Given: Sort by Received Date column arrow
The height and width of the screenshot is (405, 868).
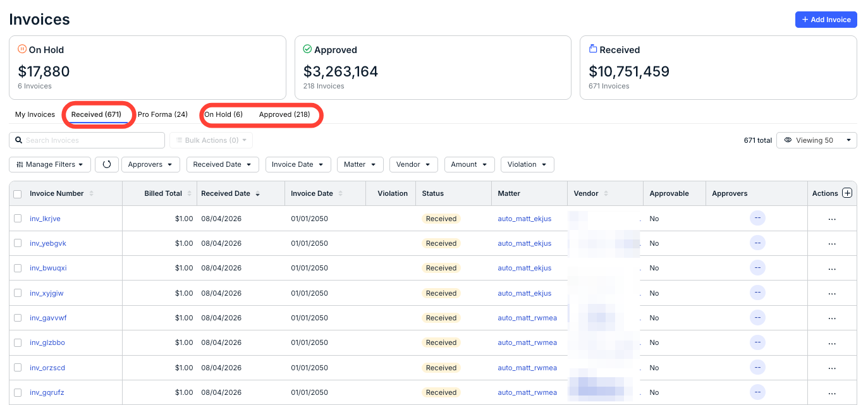Looking at the screenshot, I should coord(257,193).
